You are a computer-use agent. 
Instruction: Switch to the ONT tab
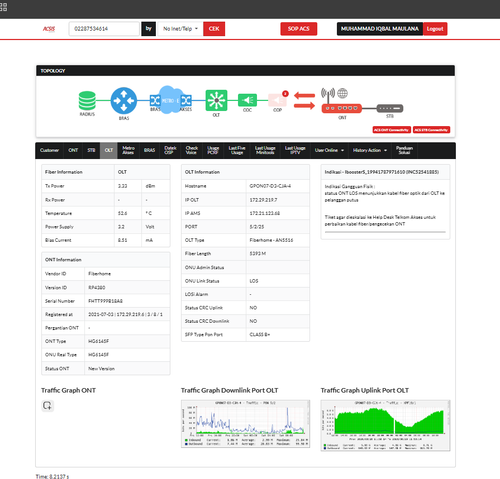pos(73,150)
